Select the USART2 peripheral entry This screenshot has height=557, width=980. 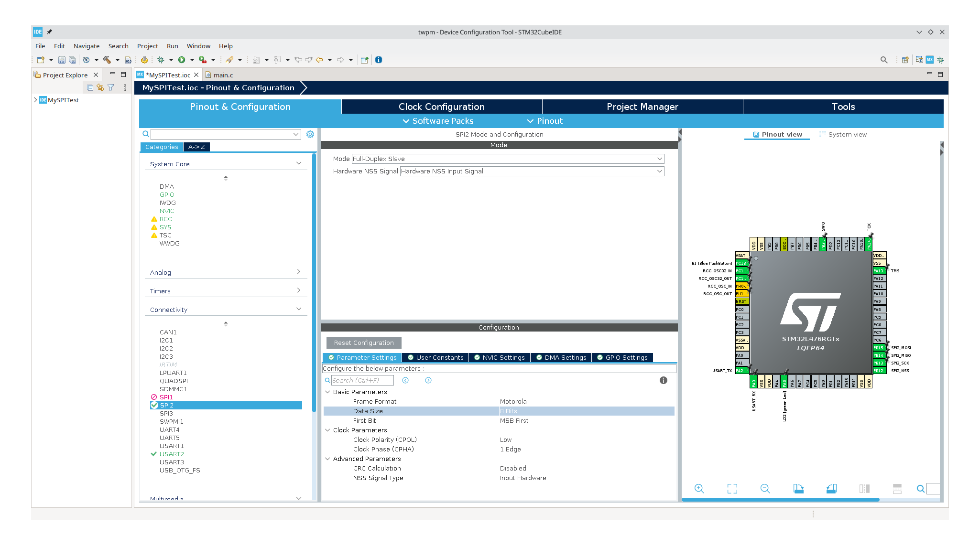172,454
